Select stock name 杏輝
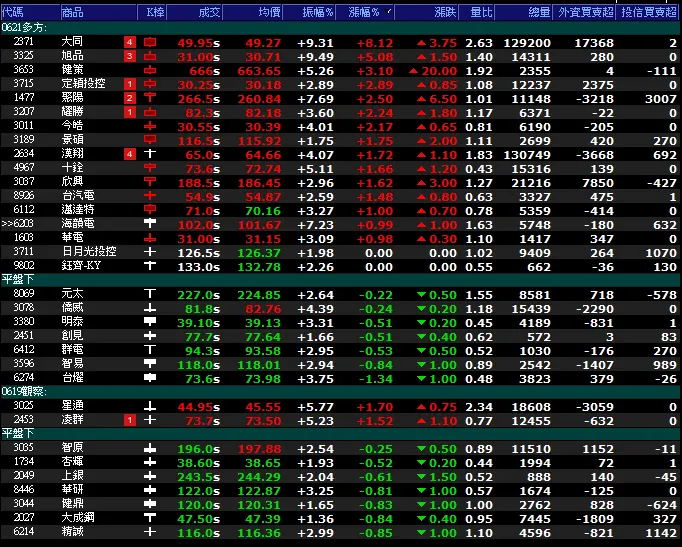Viewport: 682px width, 547px height. point(72,462)
